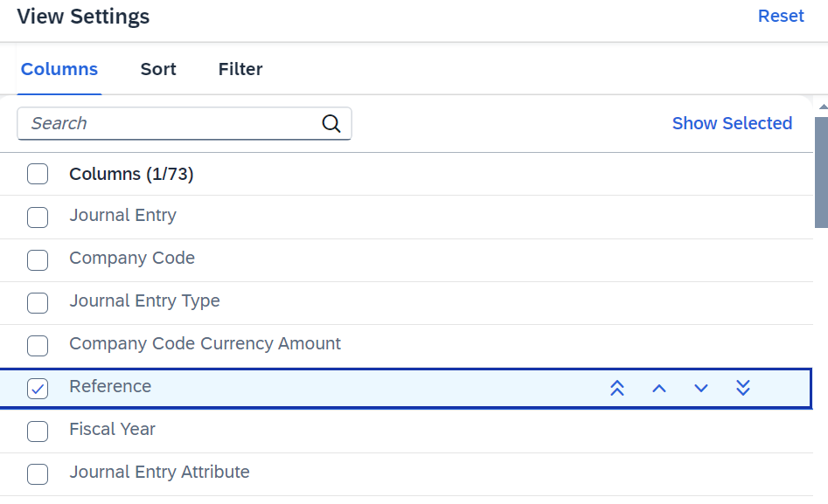This screenshot has height=504, width=828.
Task: Toggle the select-all Columns checkbox
Action: pyautogui.click(x=38, y=174)
